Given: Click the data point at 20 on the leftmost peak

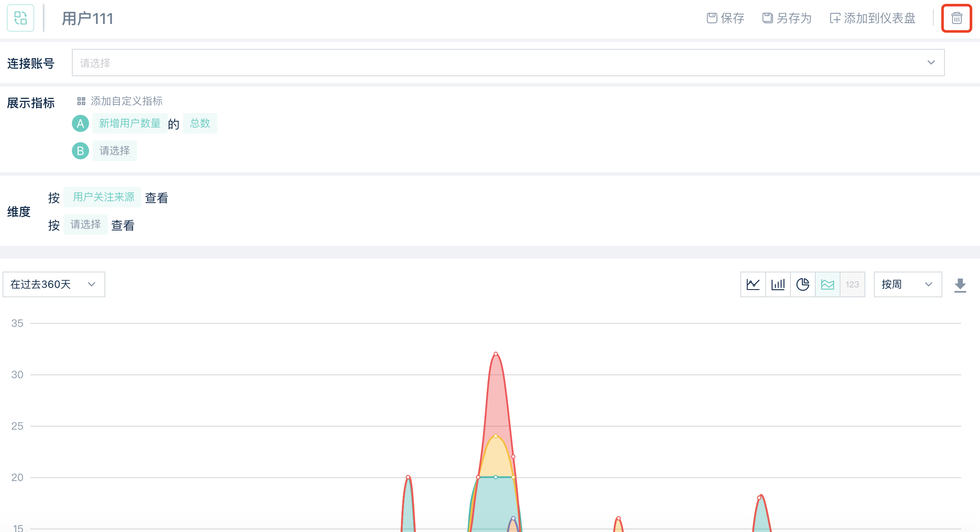Looking at the screenshot, I should 408,477.
